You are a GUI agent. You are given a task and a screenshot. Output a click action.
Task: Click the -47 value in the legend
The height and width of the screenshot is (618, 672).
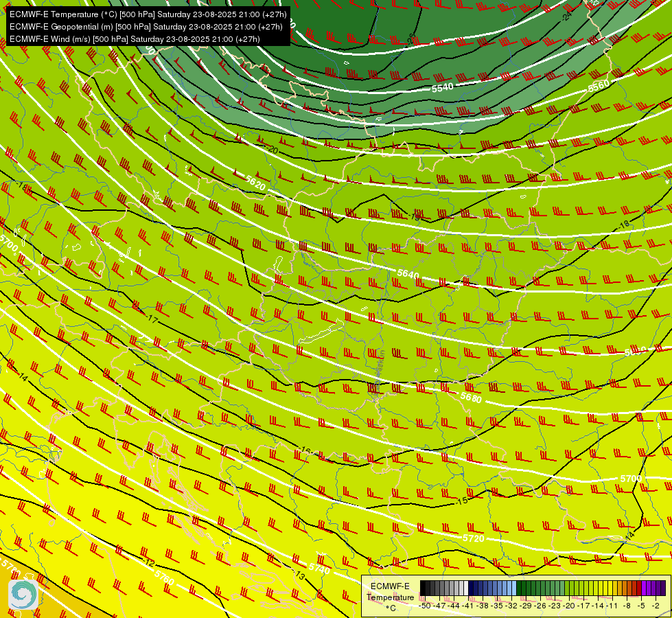pos(440,606)
